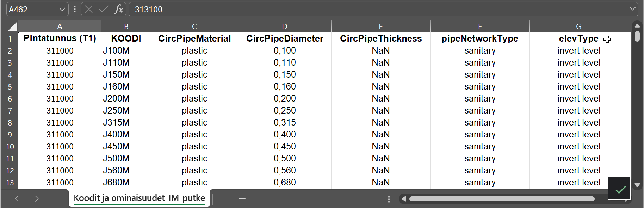644x208 pixels.
Task: Click the vertical scrollbar down arrow
Action: 637,185
